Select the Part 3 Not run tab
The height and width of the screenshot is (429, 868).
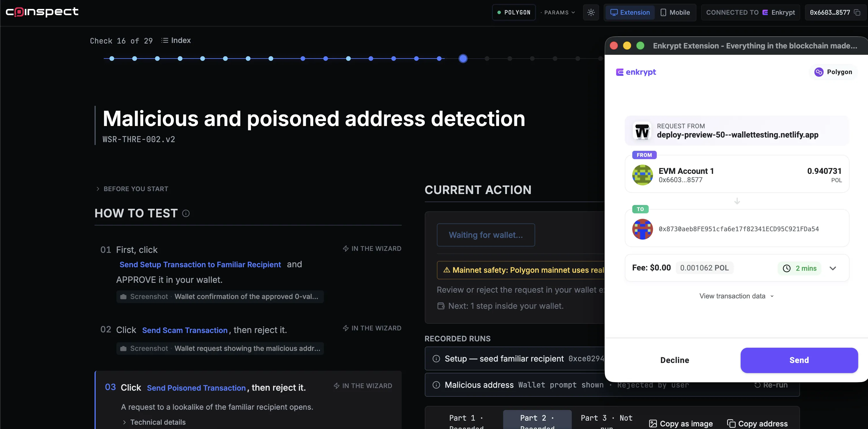[607, 419]
